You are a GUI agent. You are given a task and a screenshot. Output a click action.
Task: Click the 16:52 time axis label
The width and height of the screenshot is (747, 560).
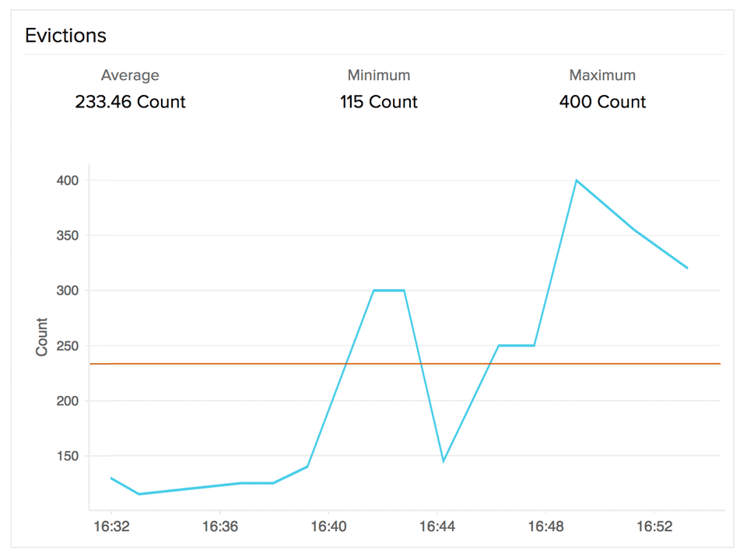[x=654, y=527]
